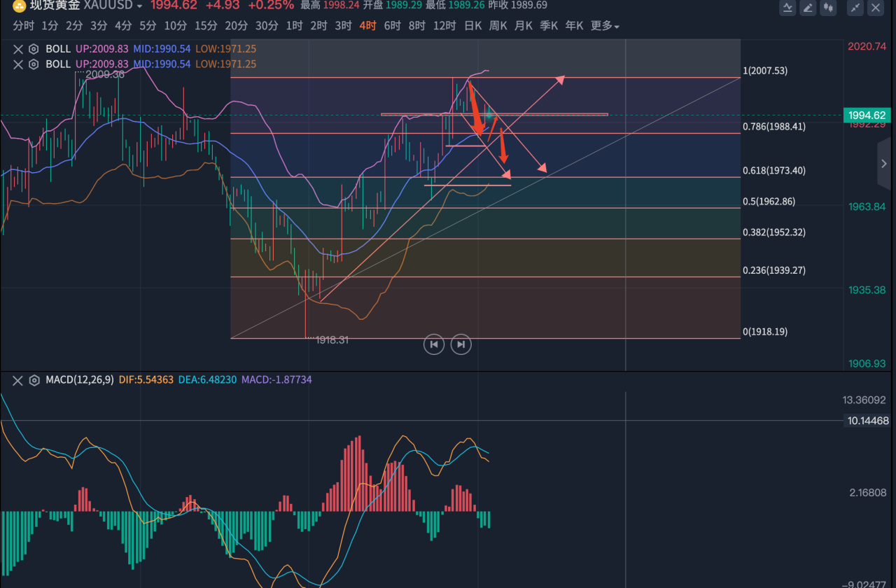Switch to the 年K yearly chart

point(574,26)
